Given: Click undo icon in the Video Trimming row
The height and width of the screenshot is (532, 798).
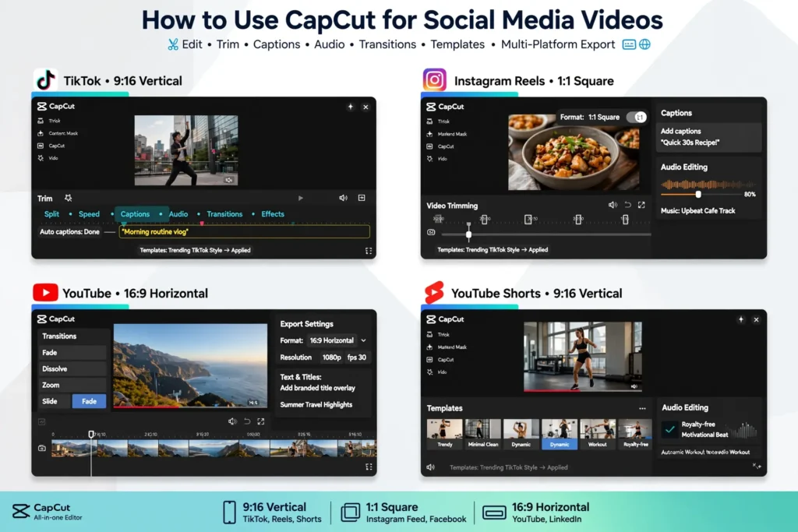Looking at the screenshot, I should (627, 205).
